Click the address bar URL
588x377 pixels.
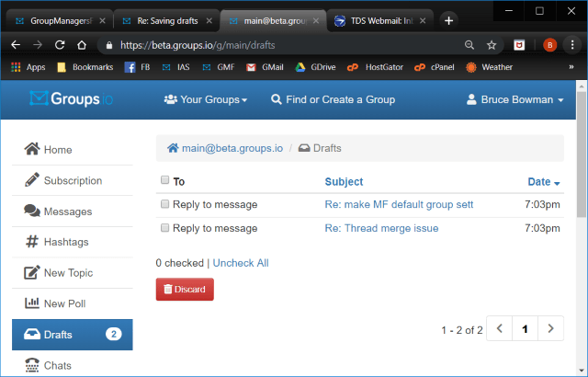(198, 45)
